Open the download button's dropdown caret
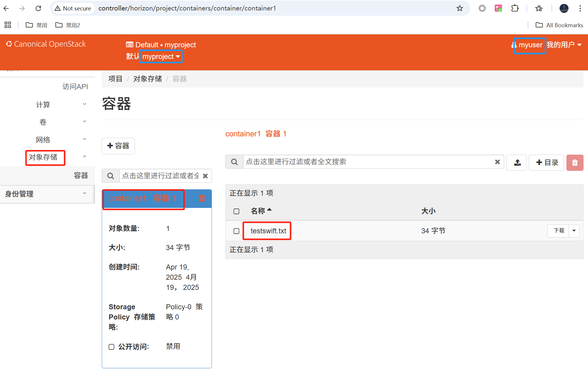Viewport: 588px width, 379px height. click(574, 231)
